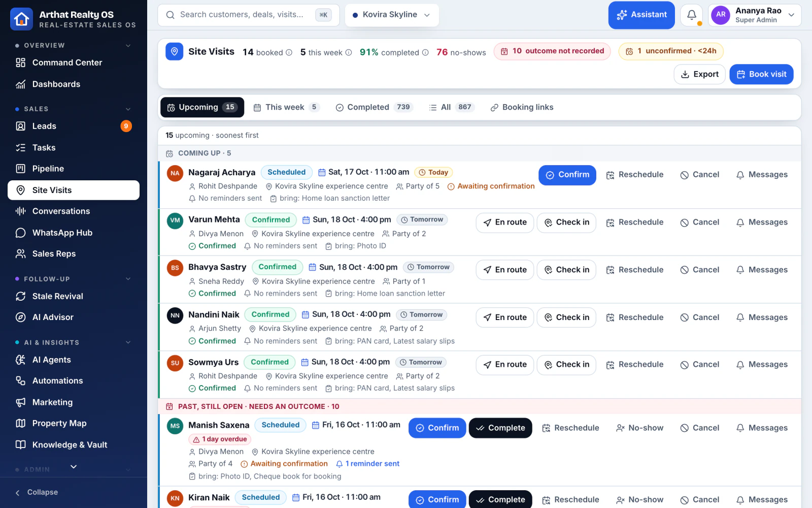Switch to This week tab
812x508 pixels.
click(287, 107)
